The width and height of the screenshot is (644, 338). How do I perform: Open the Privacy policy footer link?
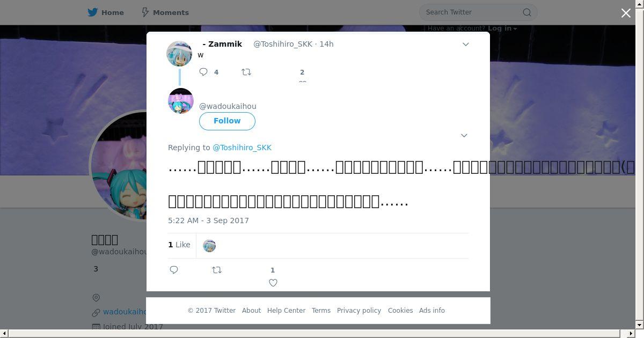tap(359, 311)
